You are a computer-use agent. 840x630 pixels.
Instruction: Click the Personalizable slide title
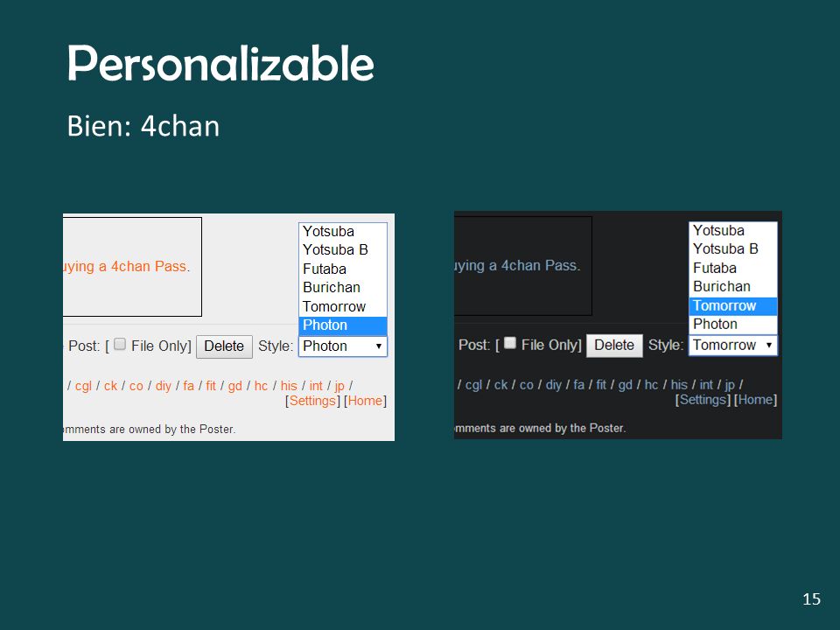220,64
